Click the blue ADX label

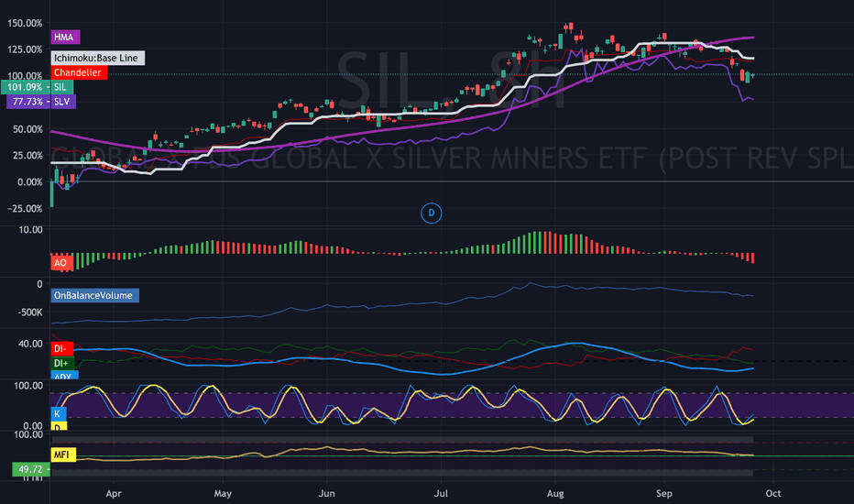pos(64,376)
